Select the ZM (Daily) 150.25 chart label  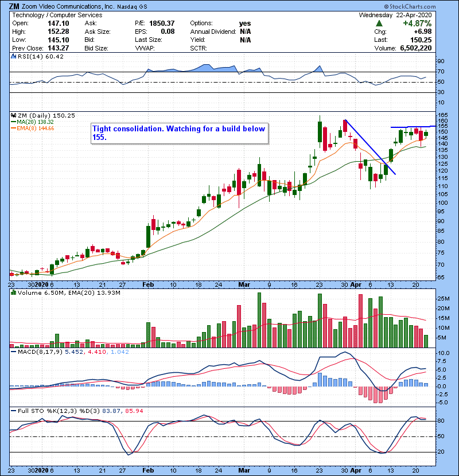(x=46, y=115)
